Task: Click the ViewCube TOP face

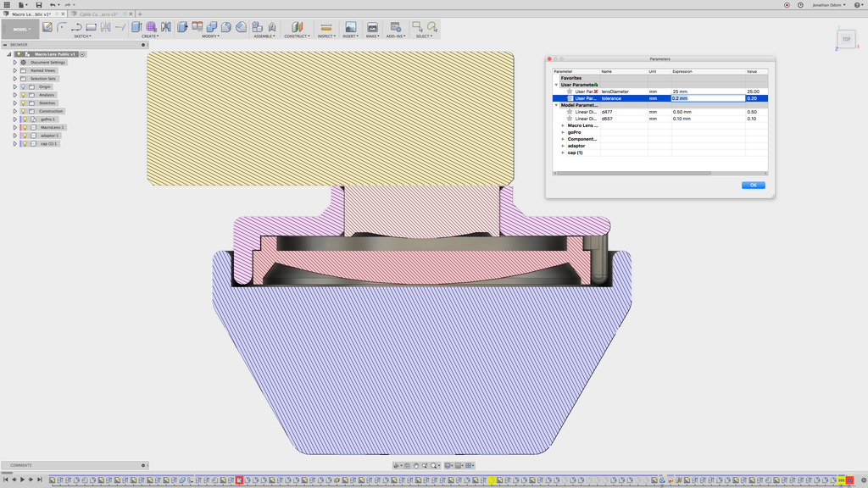Action: 845,39
